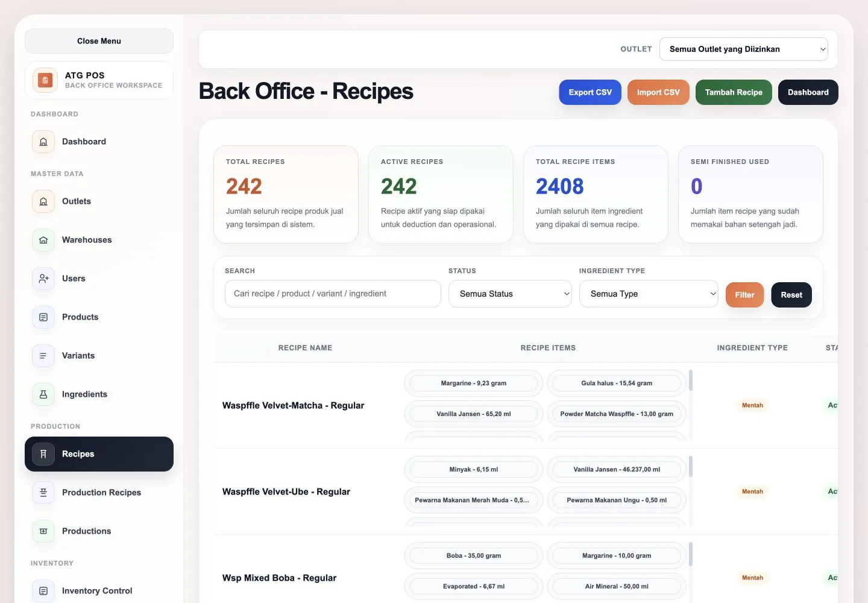The width and height of the screenshot is (868, 603).
Task: Click the RECIPE NAME column header
Action: pyautogui.click(x=305, y=348)
